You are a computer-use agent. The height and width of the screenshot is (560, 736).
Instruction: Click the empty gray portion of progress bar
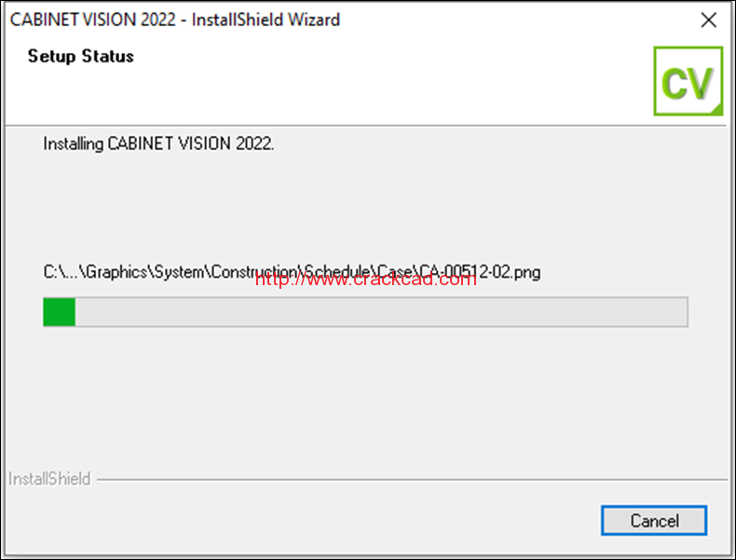381,312
